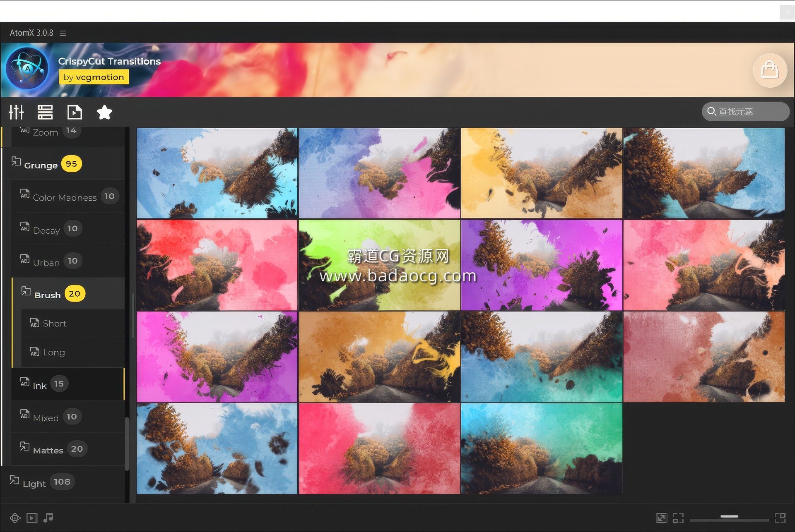The width and height of the screenshot is (795, 532).
Task: Select the magenta-violet thumbnail, third row left
Action: [217, 357]
